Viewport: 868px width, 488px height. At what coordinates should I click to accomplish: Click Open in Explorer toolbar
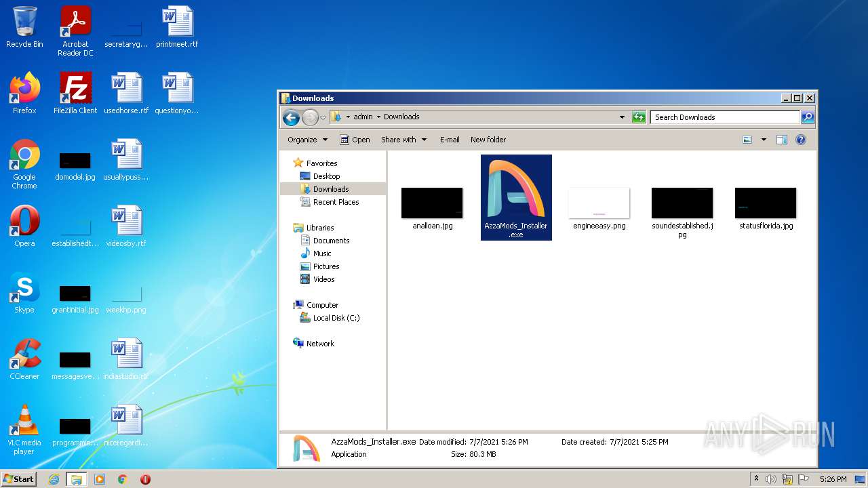[x=355, y=140]
